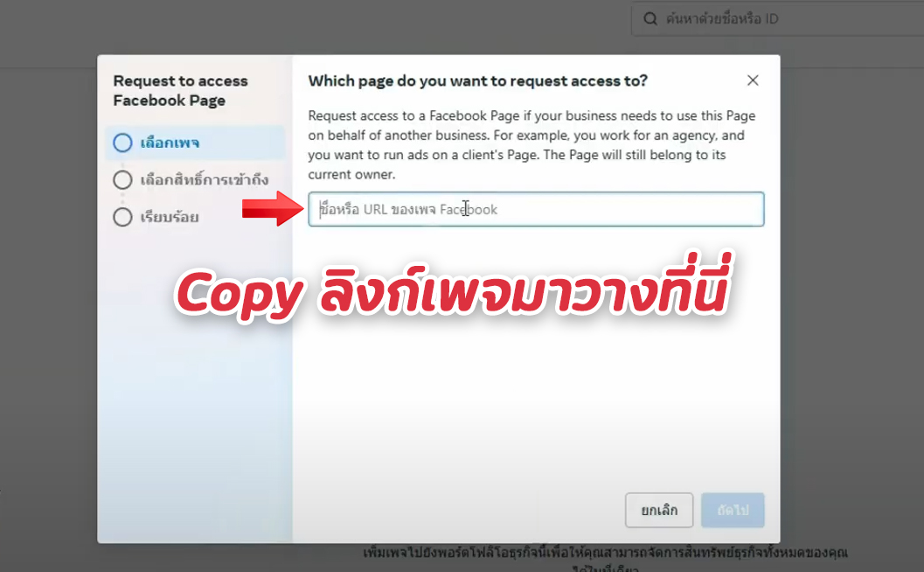The width and height of the screenshot is (924, 572).
Task: Click the 'Request to access Facebook Page' title
Action: tap(180, 90)
